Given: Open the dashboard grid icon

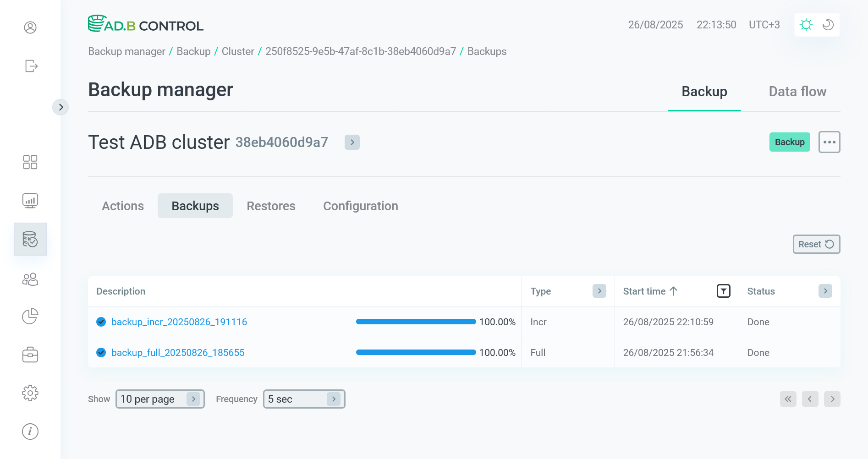Looking at the screenshot, I should click(x=30, y=162).
